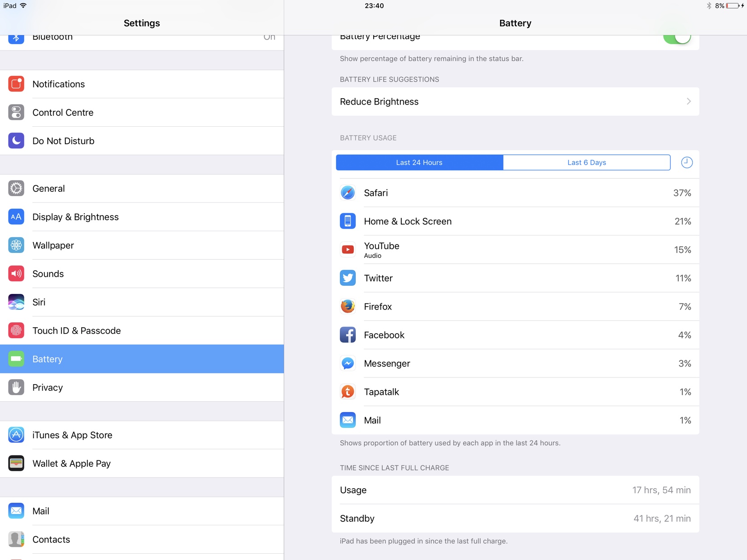Open Privacy settings

click(142, 387)
